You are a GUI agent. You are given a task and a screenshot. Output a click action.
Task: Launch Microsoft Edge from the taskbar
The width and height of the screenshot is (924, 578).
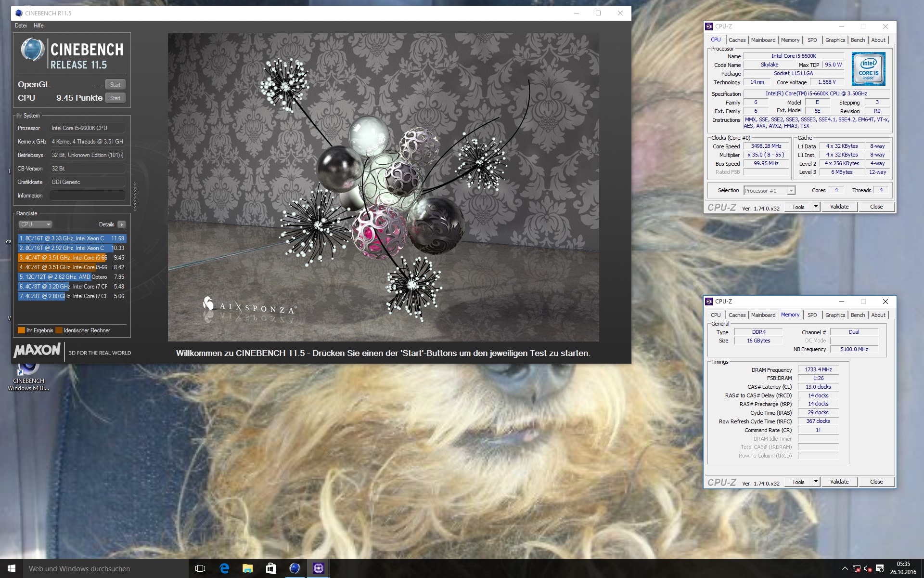[x=224, y=568]
